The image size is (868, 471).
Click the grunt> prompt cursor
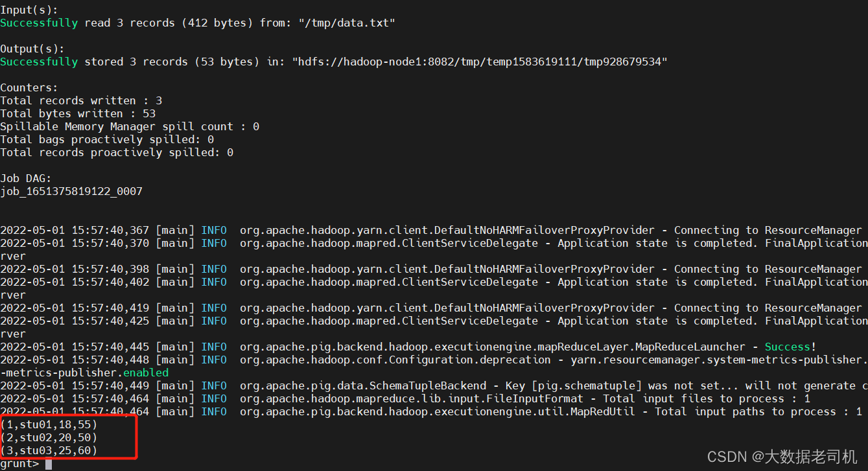click(x=49, y=464)
